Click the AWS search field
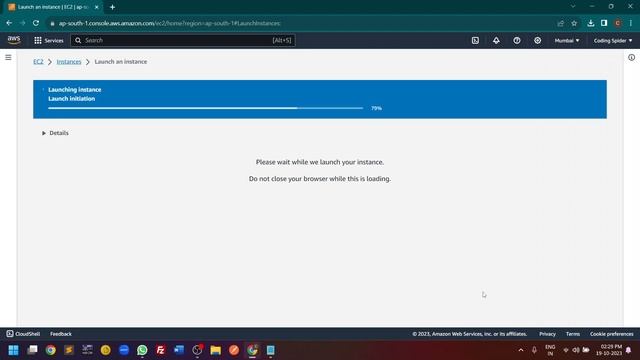The image size is (640, 360). point(183,40)
